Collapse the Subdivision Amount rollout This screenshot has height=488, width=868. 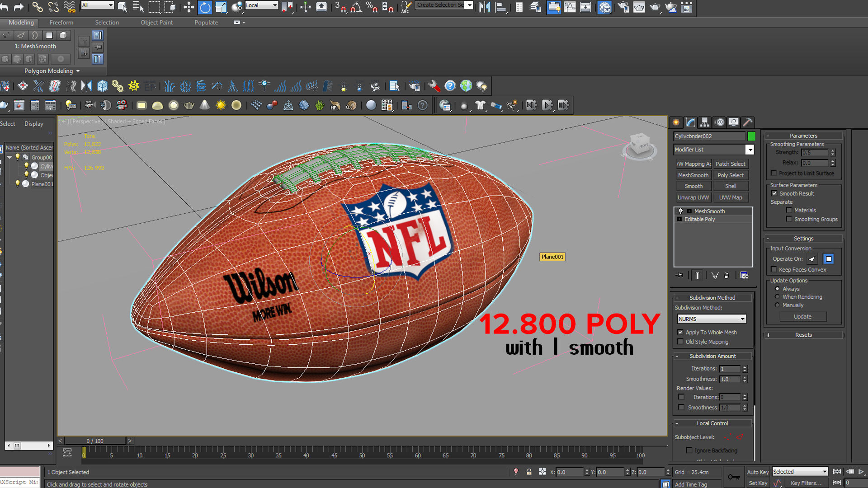point(712,356)
